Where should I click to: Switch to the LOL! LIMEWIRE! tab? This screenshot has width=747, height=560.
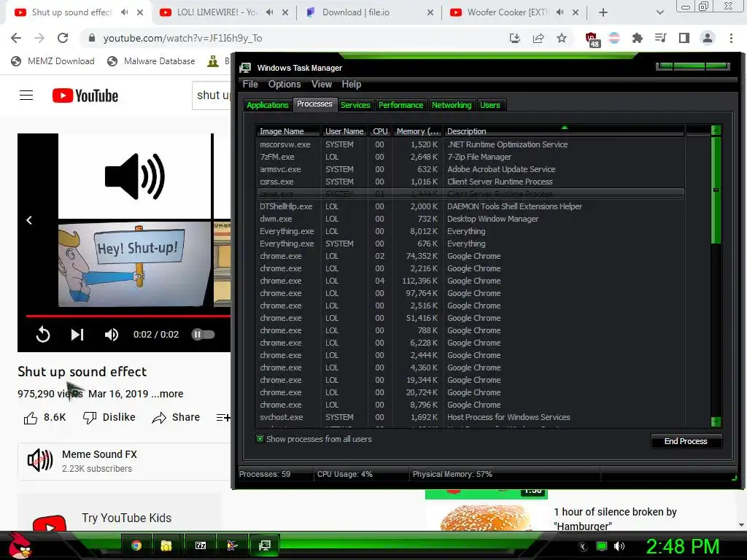point(225,12)
